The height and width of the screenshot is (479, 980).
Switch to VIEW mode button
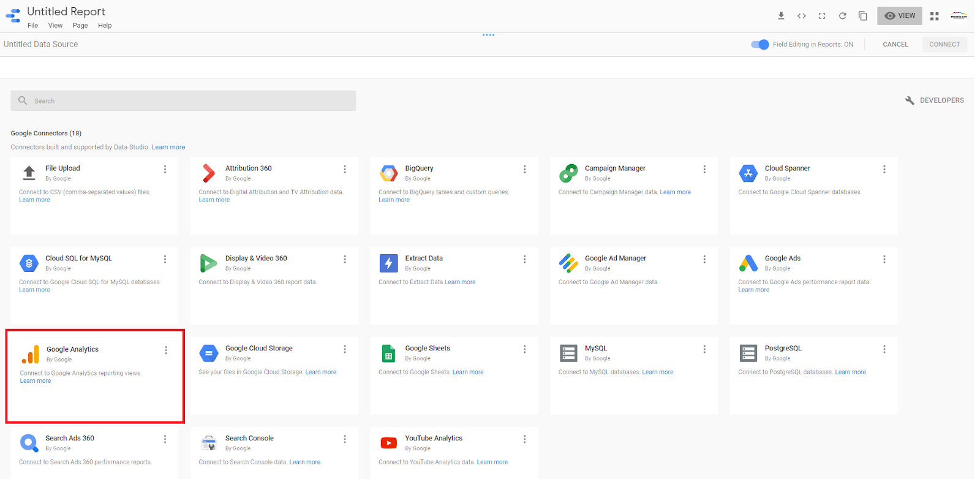[900, 16]
